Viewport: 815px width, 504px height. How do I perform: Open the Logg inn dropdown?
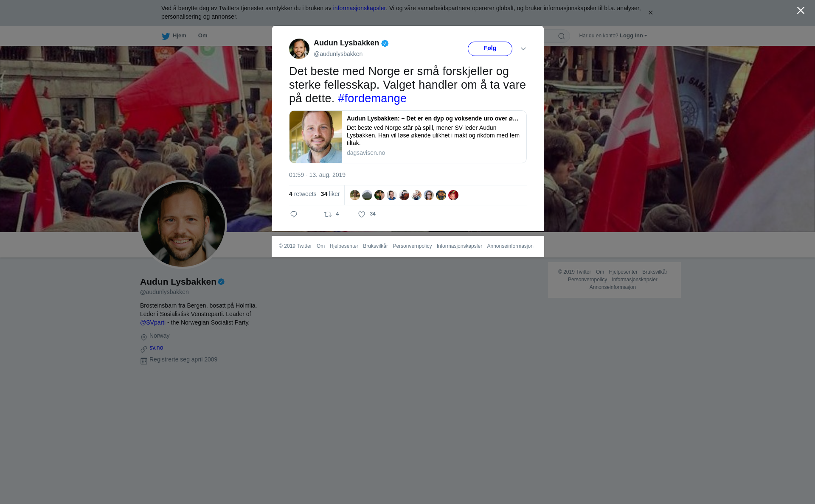point(633,36)
